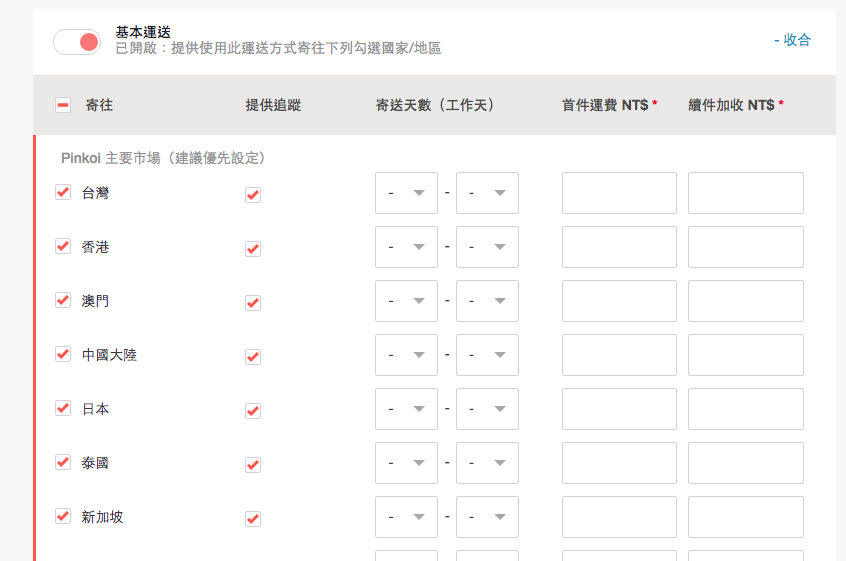846x561 pixels.
Task: Click 首件運費 input field for 泰國
Action: [619, 463]
